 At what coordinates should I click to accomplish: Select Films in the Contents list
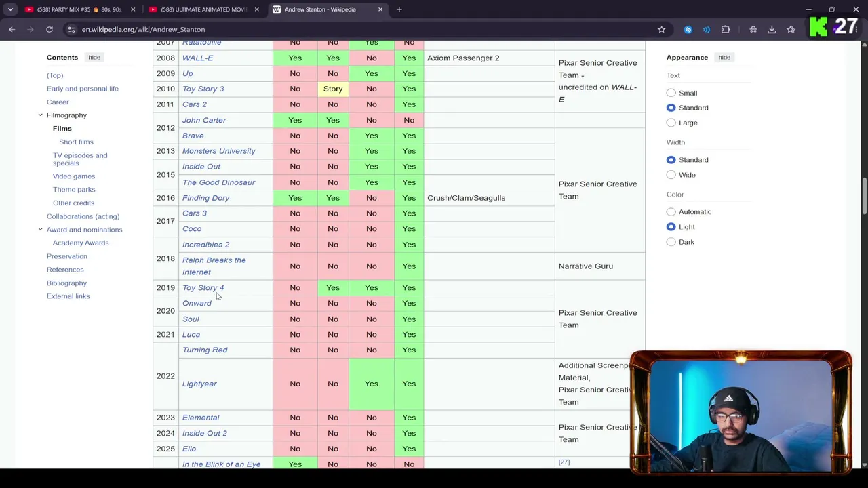(x=62, y=129)
